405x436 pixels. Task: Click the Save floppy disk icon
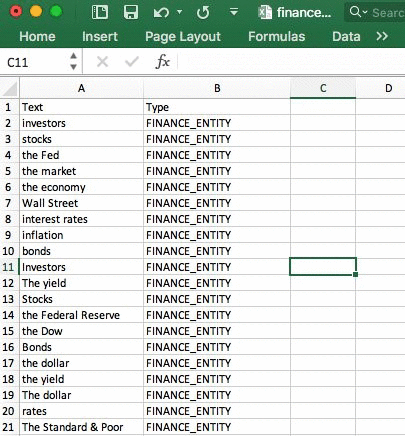click(x=130, y=13)
